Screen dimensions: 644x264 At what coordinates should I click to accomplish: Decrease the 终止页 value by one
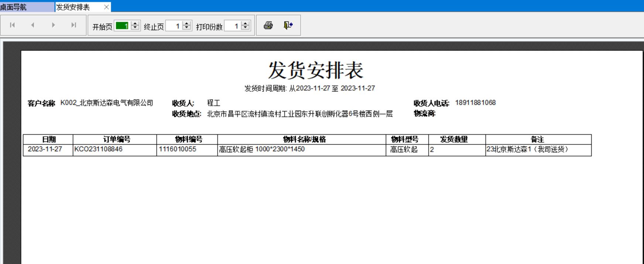[x=187, y=28]
